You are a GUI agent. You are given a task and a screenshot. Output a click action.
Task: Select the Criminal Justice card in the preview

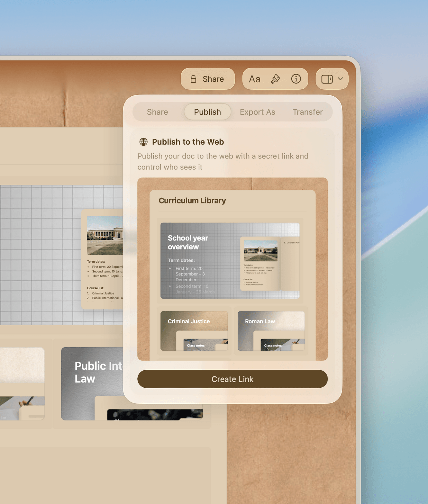[x=194, y=331]
